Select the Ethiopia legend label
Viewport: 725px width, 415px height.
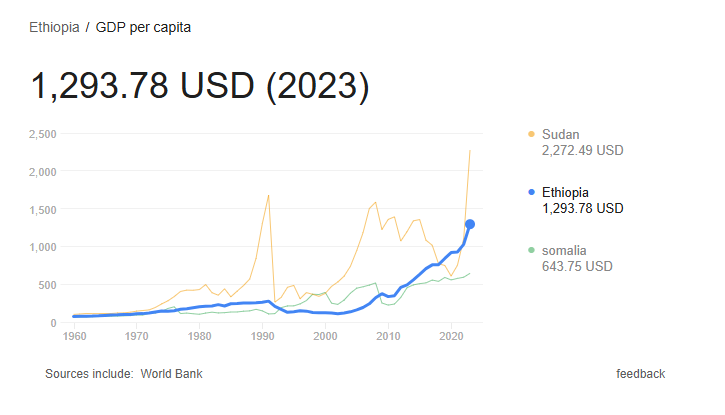tap(566, 192)
